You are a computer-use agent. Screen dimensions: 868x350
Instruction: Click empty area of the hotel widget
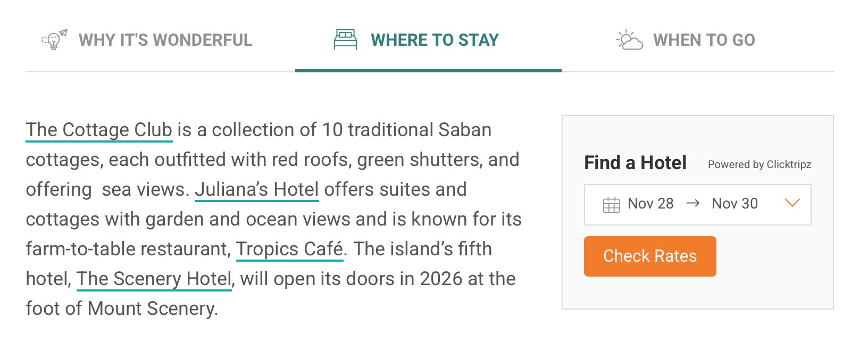(x=771, y=277)
